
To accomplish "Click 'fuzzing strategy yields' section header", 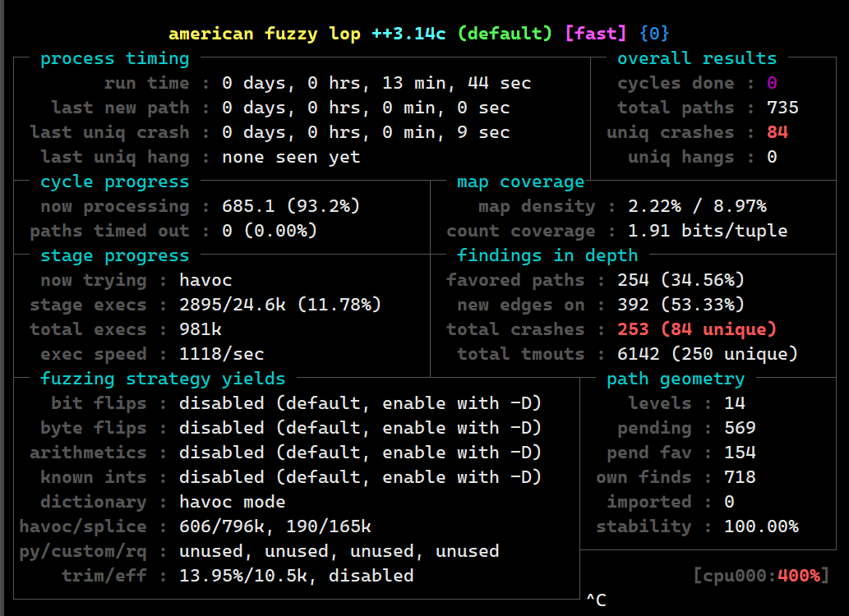I will point(163,379).
